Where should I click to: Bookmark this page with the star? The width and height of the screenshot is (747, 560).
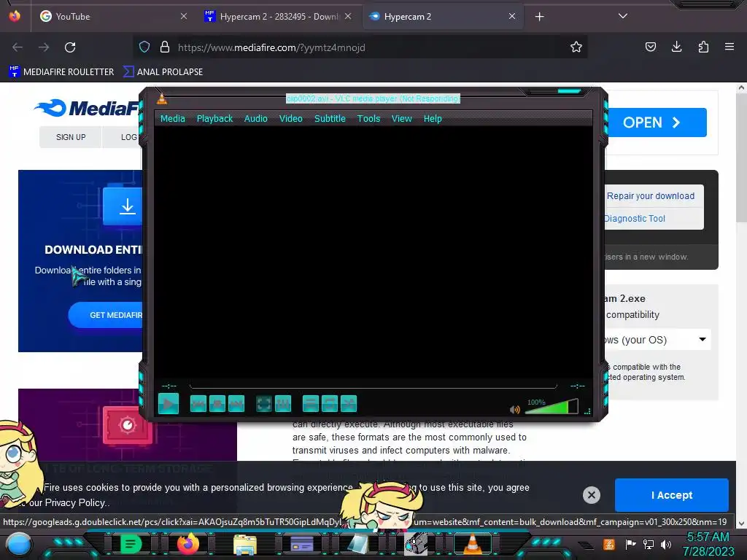point(576,47)
